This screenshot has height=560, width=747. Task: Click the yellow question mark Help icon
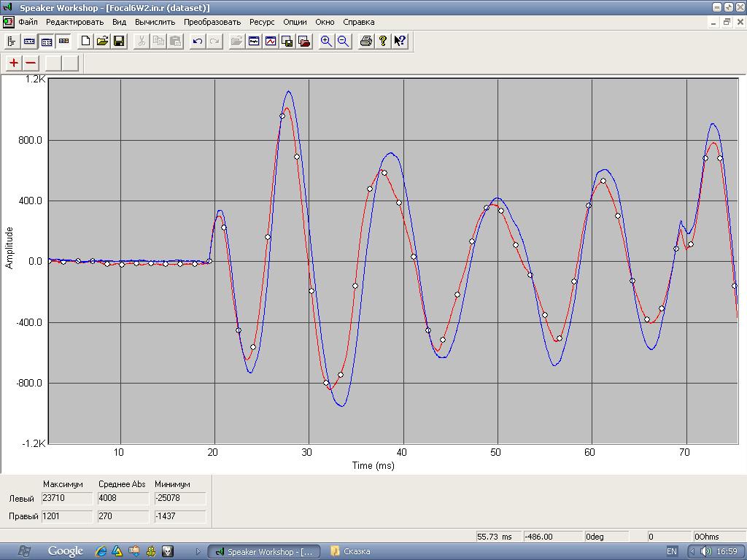tap(383, 42)
